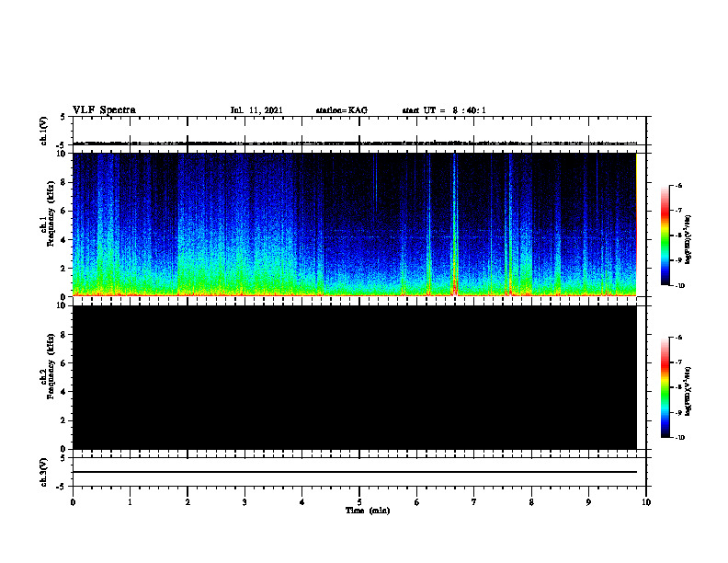
Task: Click the "ch.3(V)" axis label
Action: tap(43, 472)
